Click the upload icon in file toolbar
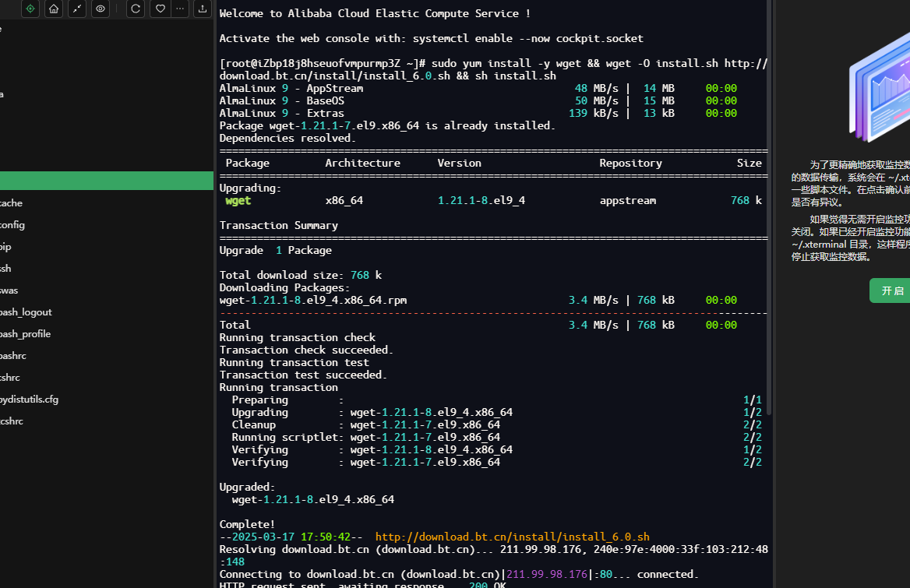This screenshot has width=910, height=588. (x=203, y=9)
